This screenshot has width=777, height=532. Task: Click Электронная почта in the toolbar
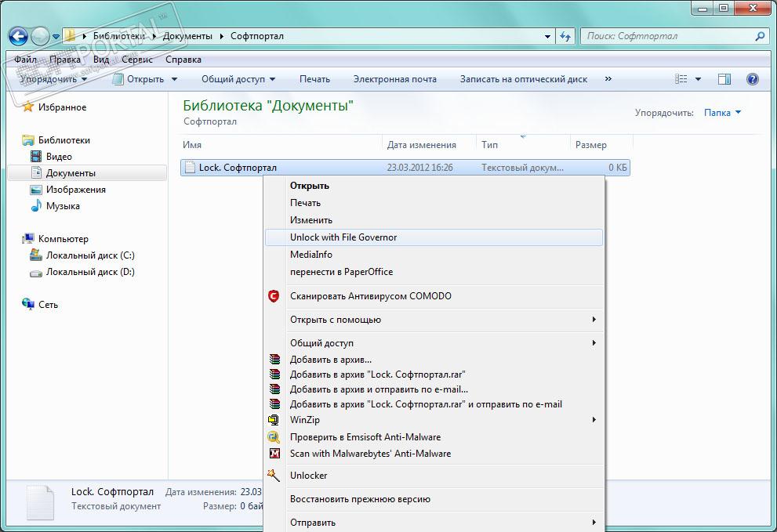tap(395, 79)
